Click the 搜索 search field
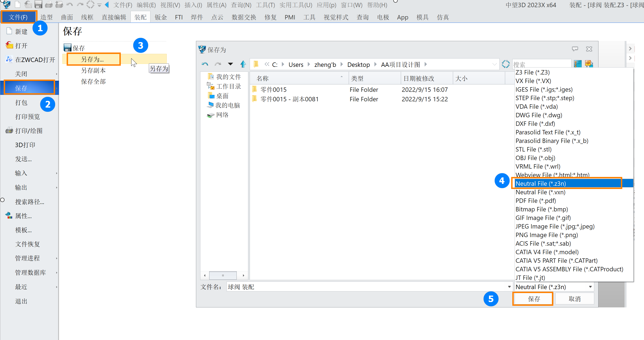 click(x=541, y=64)
